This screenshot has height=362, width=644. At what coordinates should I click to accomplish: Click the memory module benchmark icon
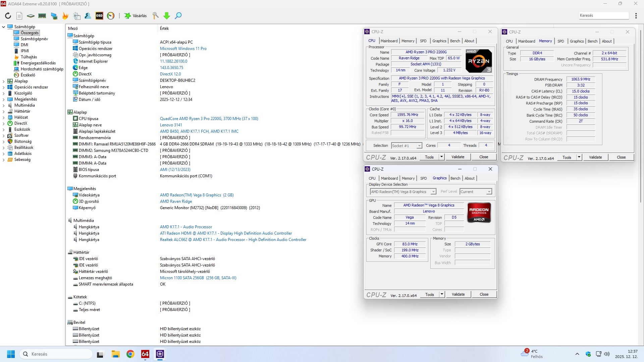coord(42,16)
